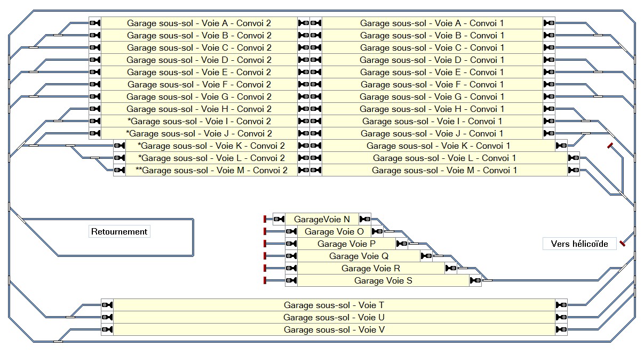Click signal icon left of Garage Voie S
Screen dimensions: 644x355
(291, 280)
